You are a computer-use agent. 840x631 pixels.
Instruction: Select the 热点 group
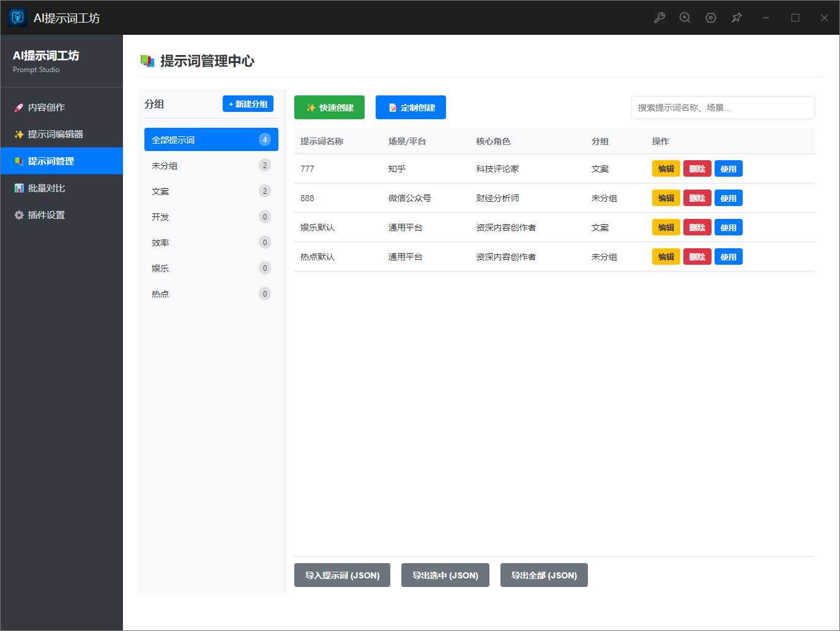pyautogui.click(x=211, y=293)
